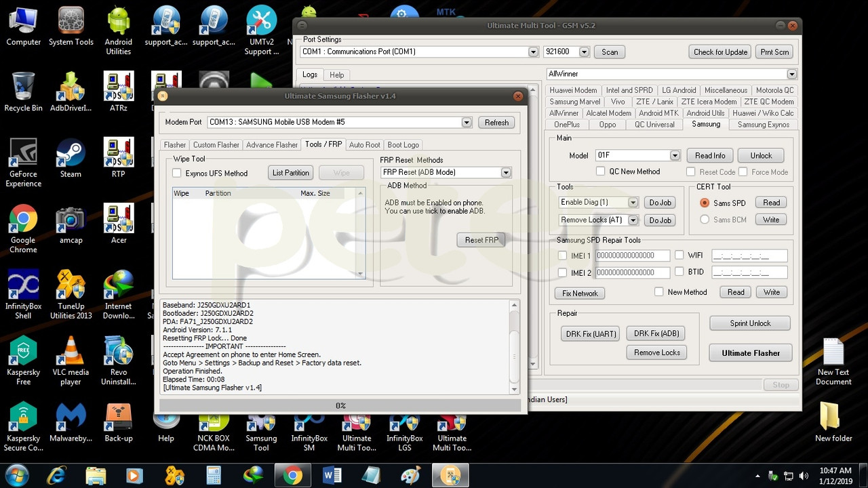
Task: Launch VLC media player icon
Action: pyautogui.click(x=71, y=361)
